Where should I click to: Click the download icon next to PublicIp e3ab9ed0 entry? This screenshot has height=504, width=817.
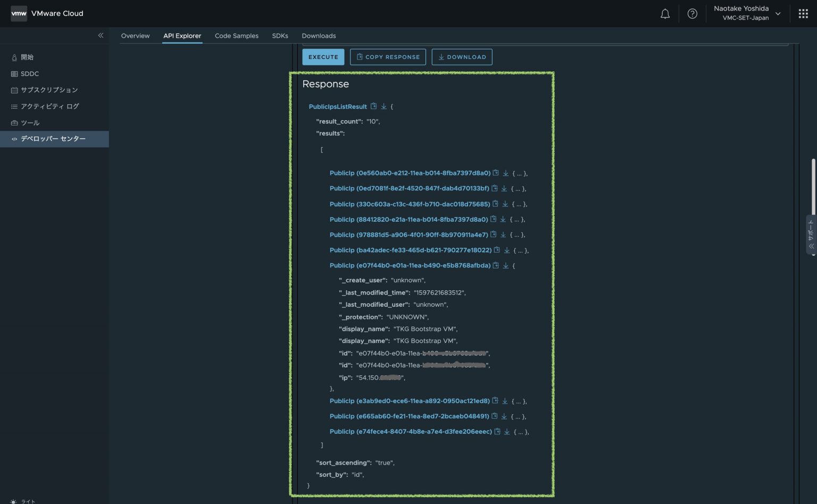coord(504,401)
